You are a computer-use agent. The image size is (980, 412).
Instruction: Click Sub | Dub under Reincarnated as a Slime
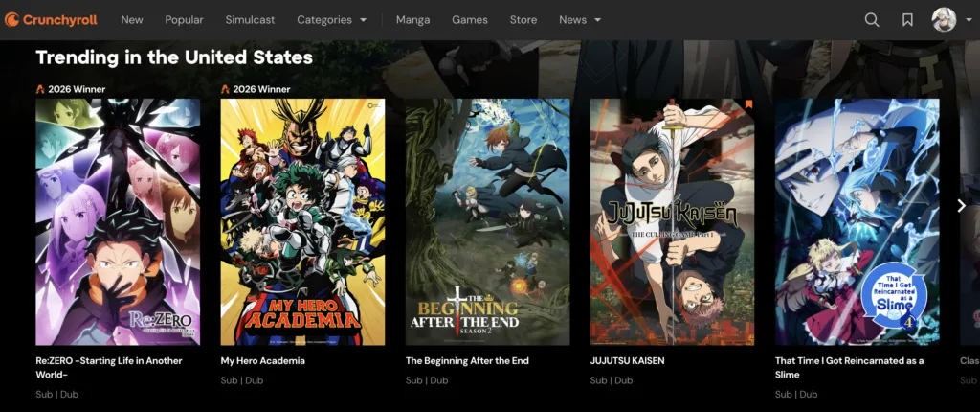point(797,395)
